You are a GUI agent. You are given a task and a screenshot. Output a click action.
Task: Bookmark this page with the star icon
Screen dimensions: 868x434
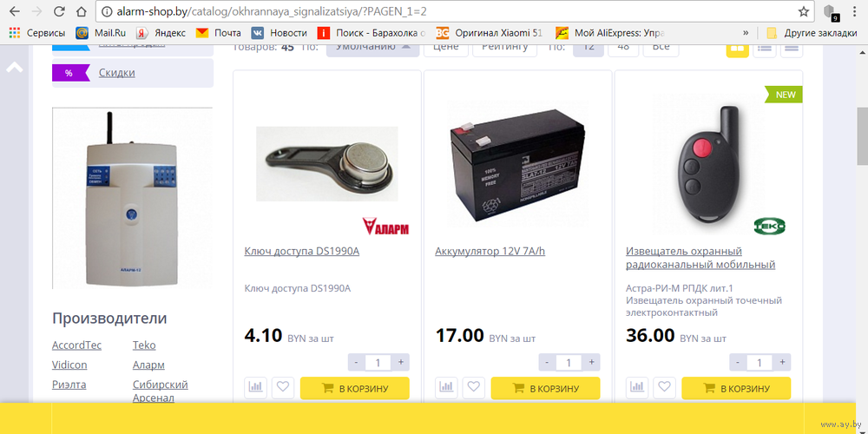click(x=803, y=11)
